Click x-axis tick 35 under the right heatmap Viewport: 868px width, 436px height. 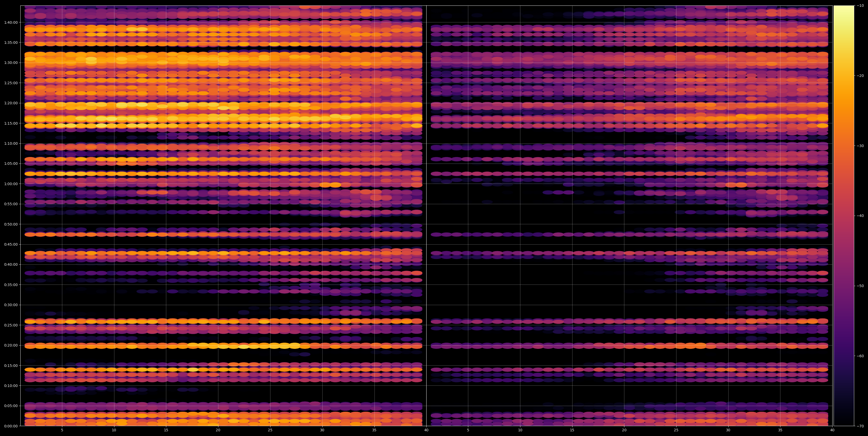(x=780, y=430)
